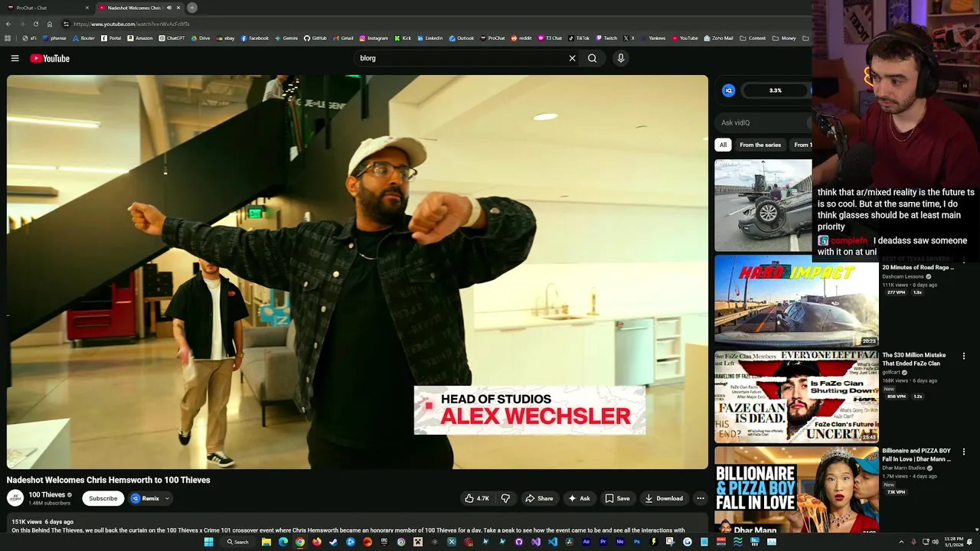Open the Twitch bookmark
The image size is (980, 551).
[606, 38]
